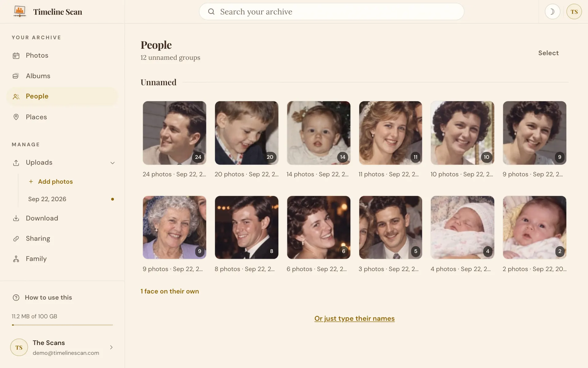Screen dimensions: 588x368
Task: Open the How to use this link
Action: [48, 297]
